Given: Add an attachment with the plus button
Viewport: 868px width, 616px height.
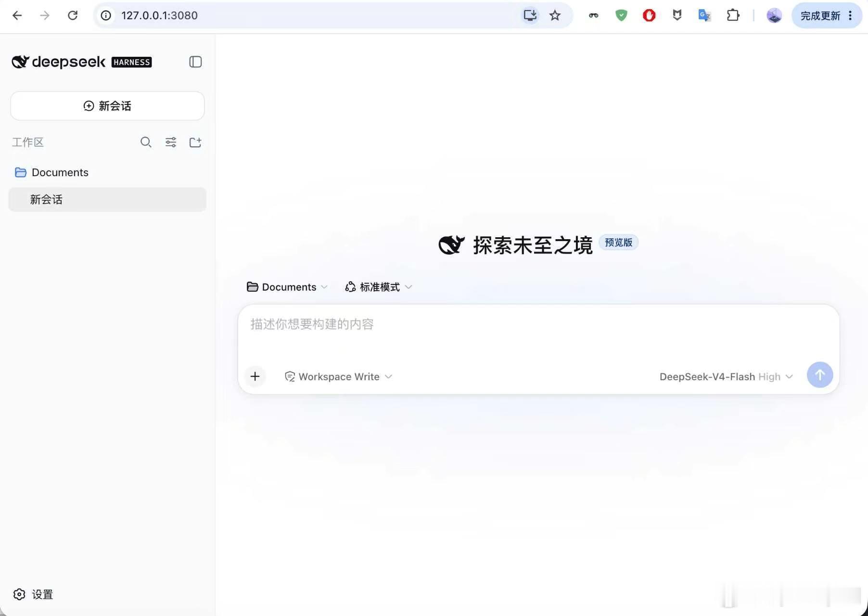Looking at the screenshot, I should coord(255,376).
